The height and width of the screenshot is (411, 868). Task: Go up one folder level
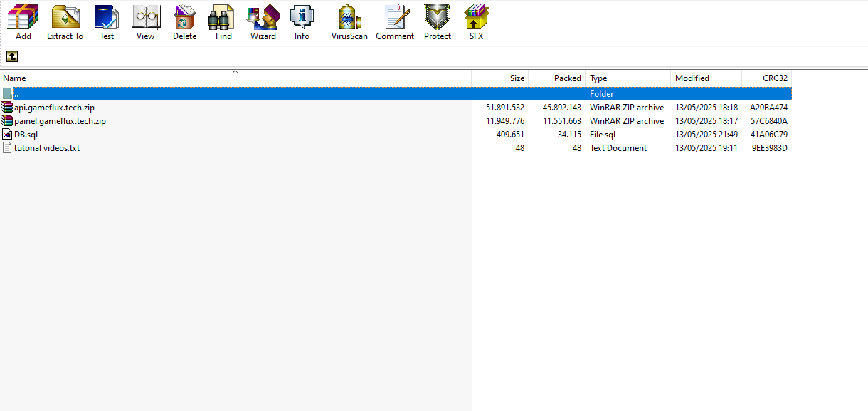pos(12,56)
